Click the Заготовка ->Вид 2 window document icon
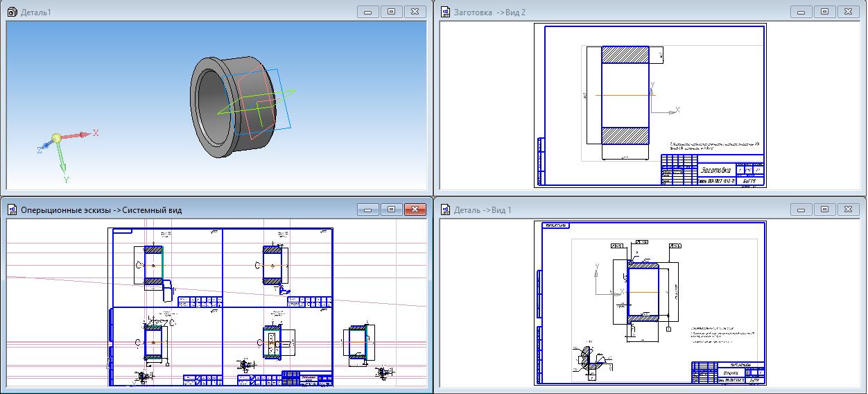The image size is (868, 394). click(x=444, y=12)
